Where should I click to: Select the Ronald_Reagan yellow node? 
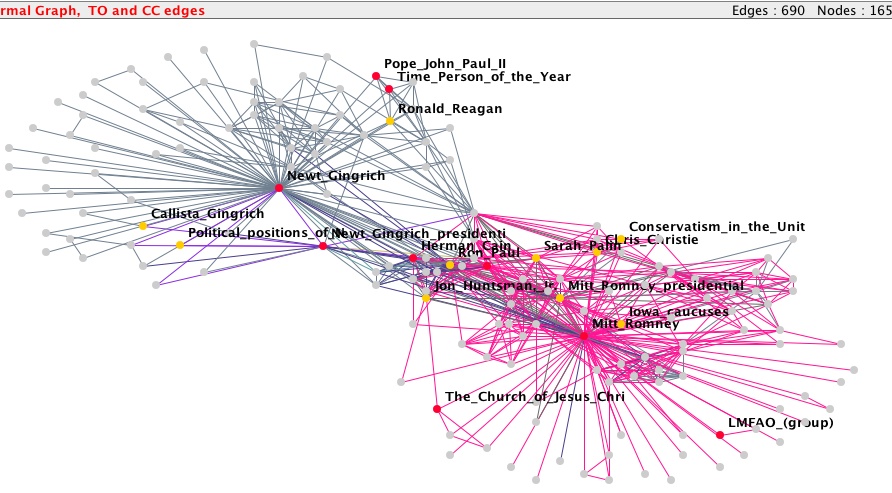(390, 121)
